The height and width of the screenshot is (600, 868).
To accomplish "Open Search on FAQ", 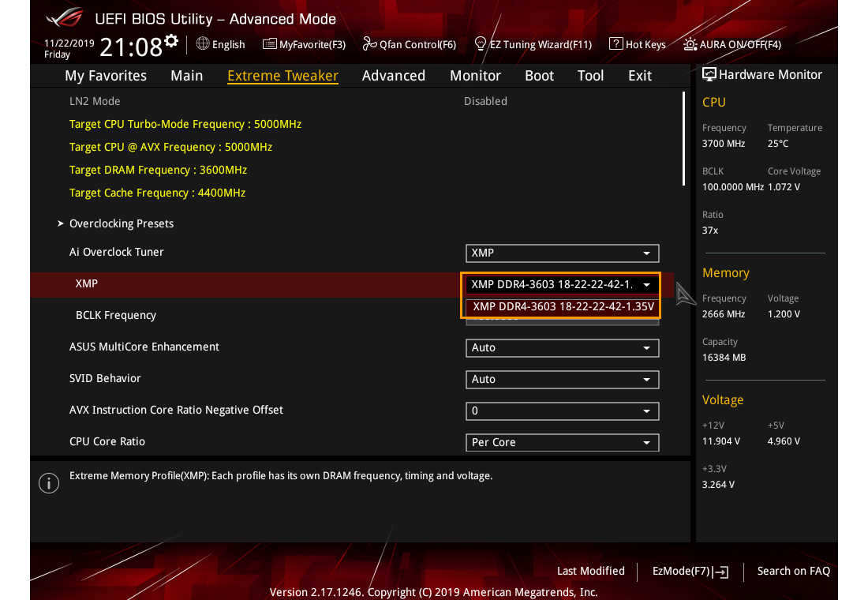I will (x=793, y=572).
